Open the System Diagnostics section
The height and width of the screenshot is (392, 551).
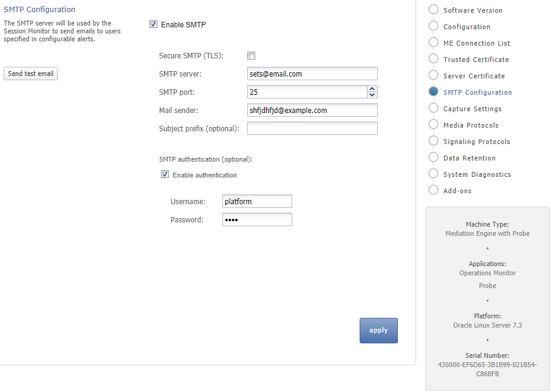tap(434, 174)
